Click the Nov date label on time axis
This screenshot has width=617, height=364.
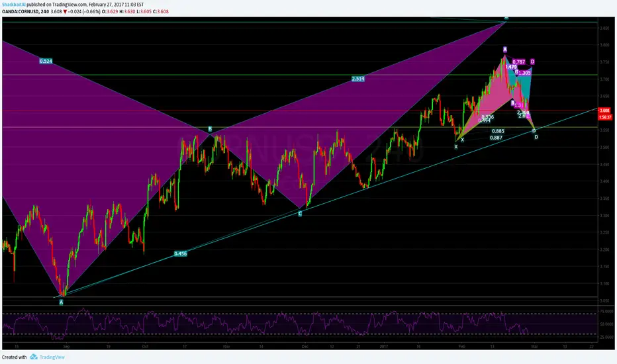226,347
